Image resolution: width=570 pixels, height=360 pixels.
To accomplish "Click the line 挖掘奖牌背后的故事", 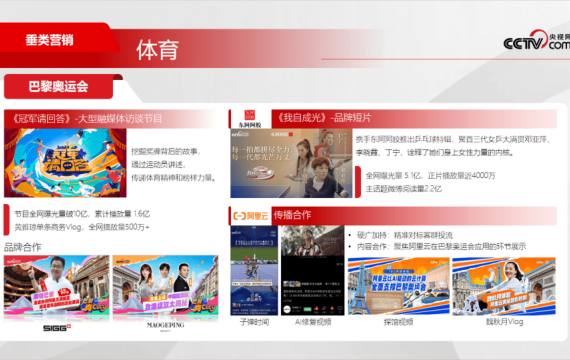I will click(x=166, y=151).
